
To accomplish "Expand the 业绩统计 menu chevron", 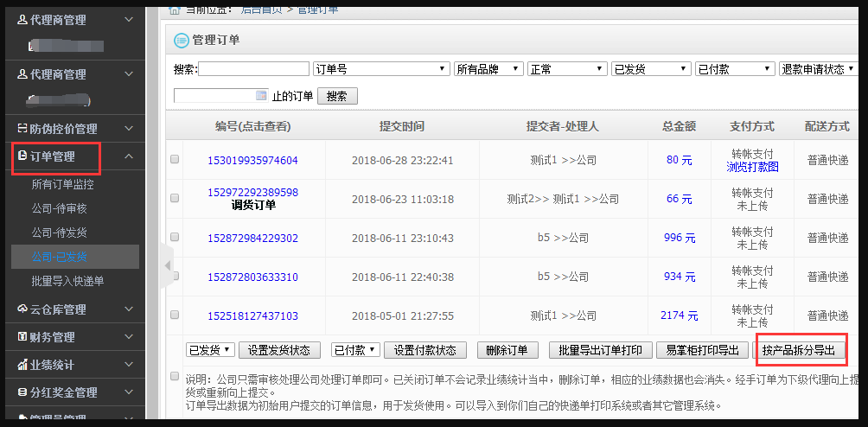I will point(129,365).
